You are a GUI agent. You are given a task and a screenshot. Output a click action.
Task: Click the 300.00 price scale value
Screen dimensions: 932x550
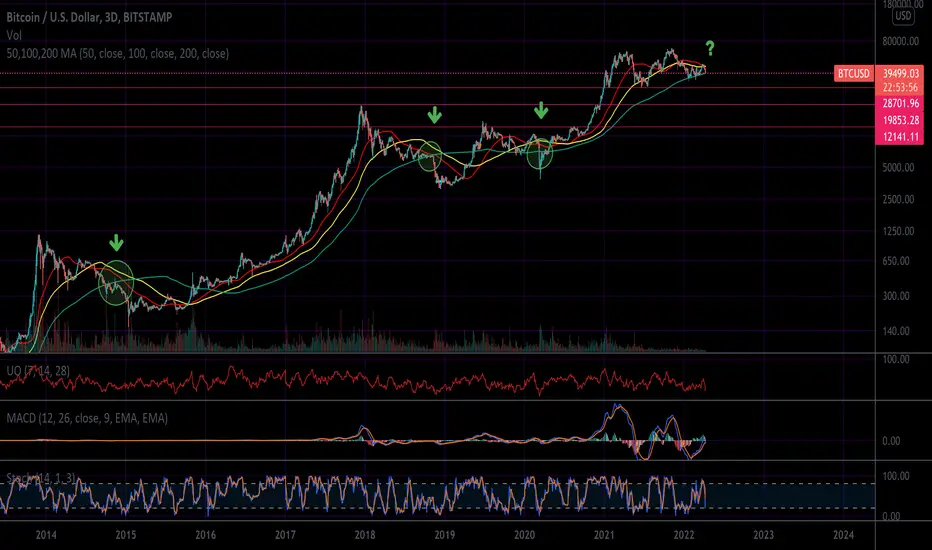point(896,296)
